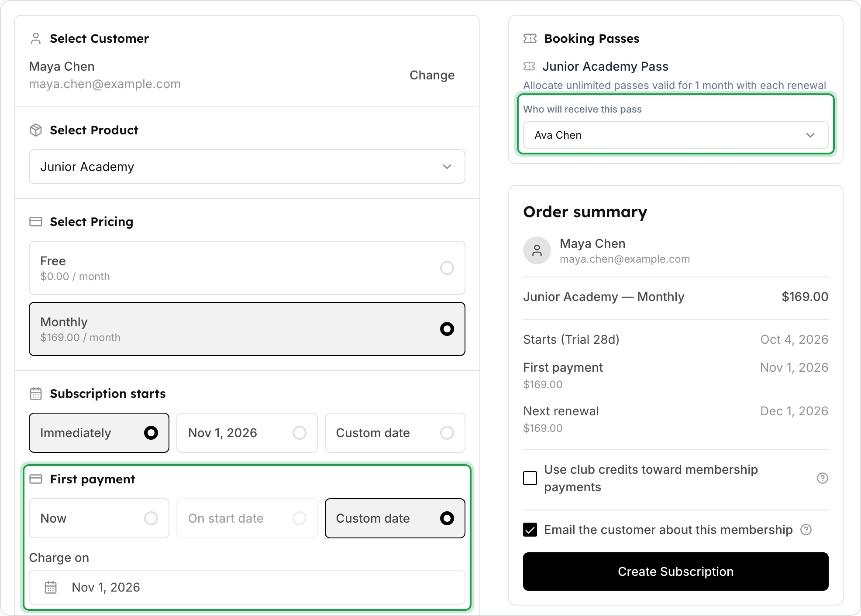Viewport: 861px width, 616px height.
Task: Choose Nov 1, 2026 as subscription start
Action: pyautogui.click(x=247, y=433)
